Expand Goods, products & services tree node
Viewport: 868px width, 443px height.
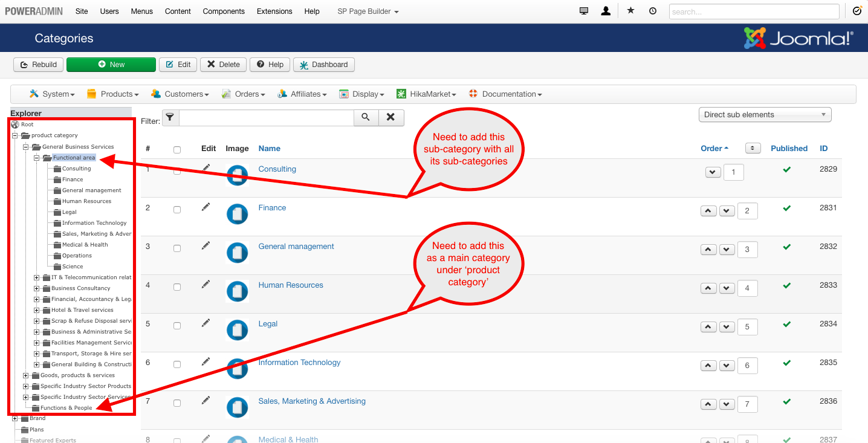tap(26, 375)
